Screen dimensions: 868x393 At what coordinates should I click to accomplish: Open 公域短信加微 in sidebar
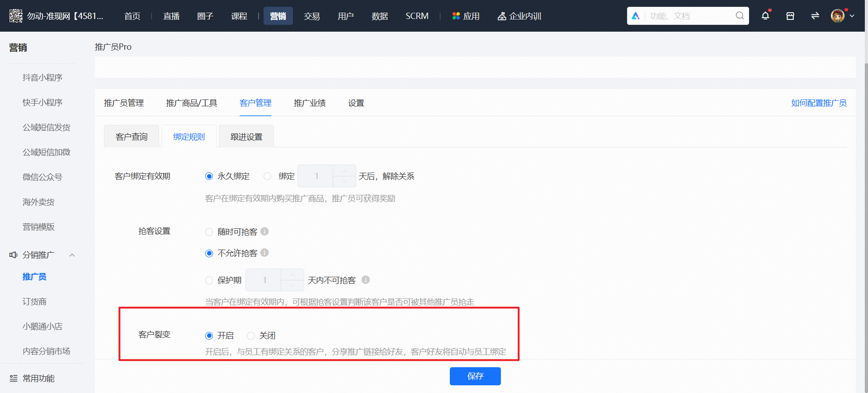[47, 152]
